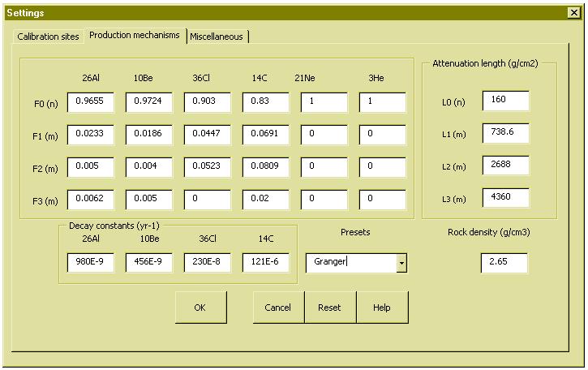Screen dimensions: 588x370
Task: Open Help for the settings
Action: click(382, 308)
